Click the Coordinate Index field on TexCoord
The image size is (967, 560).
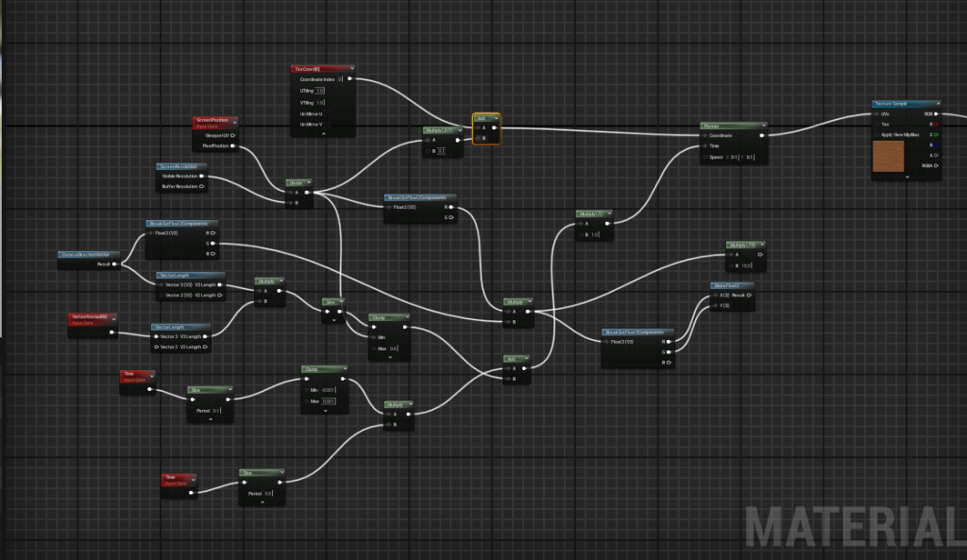pyautogui.click(x=340, y=79)
